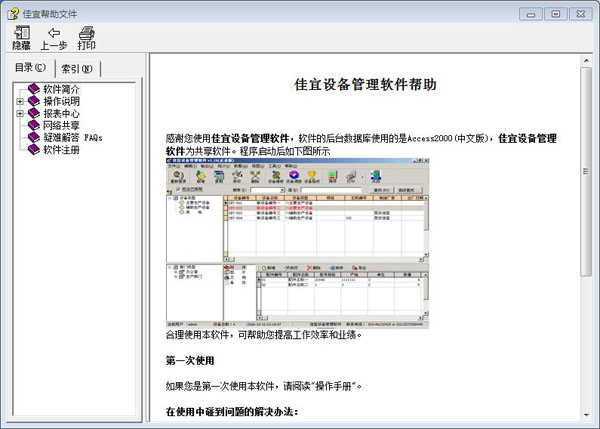Open the 疑难解答 FAQs topic
The height and width of the screenshot is (429, 600).
pyautogui.click(x=73, y=137)
